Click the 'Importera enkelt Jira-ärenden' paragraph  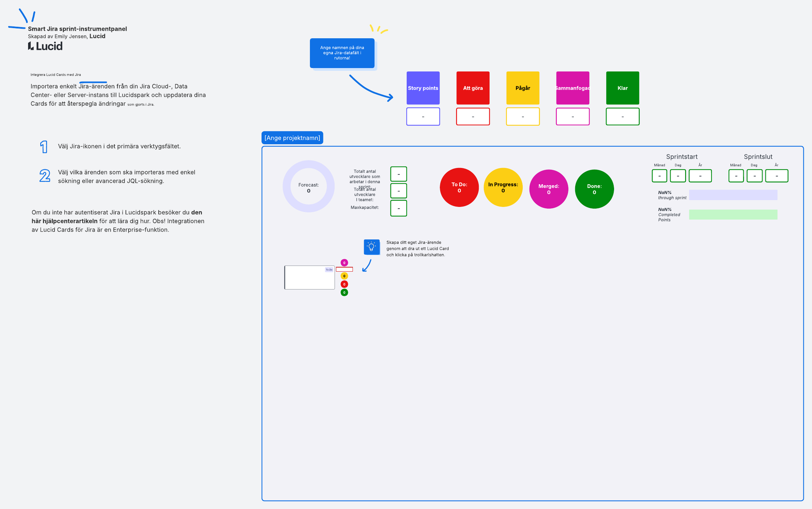click(118, 95)
